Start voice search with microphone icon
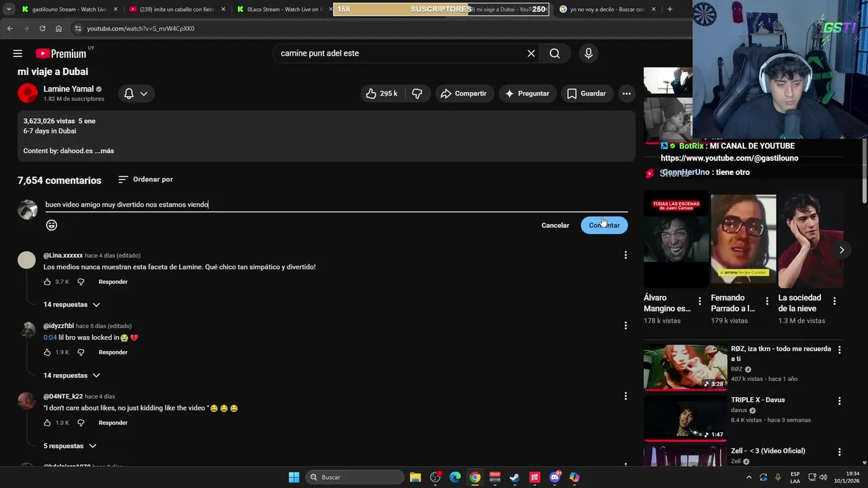Screen dimensions: 868x488 [x=588, y=54]
